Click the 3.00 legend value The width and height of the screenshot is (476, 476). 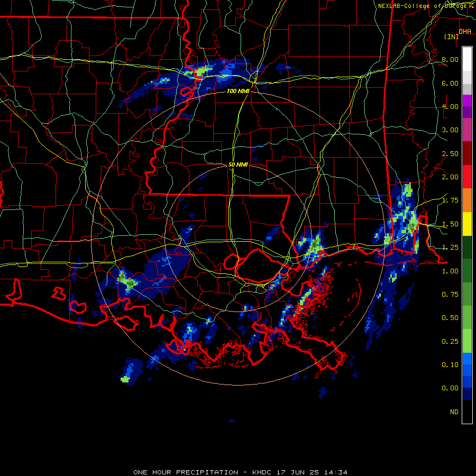pyautogui.click(x=450, y=130)
